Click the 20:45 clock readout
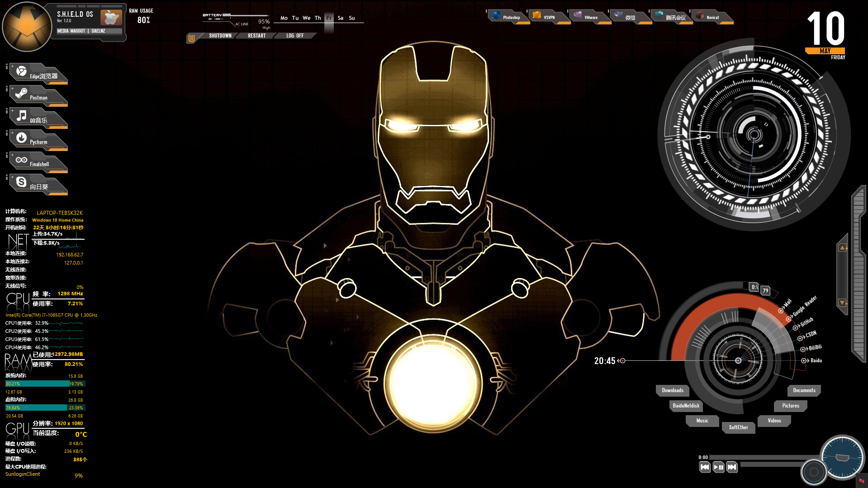The width and height of the screenshot is (868, 488). (x=605, y=361)
